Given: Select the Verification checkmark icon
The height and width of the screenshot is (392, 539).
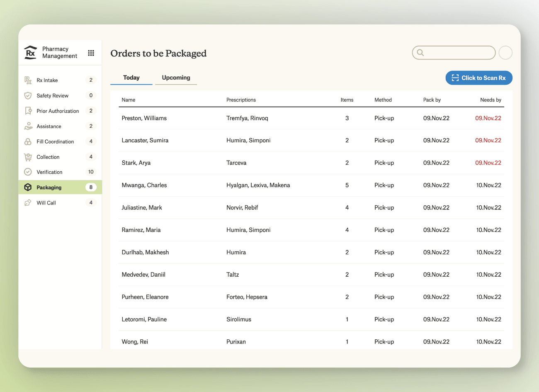Looking at the screenshot, I should (x=28, y=172).
